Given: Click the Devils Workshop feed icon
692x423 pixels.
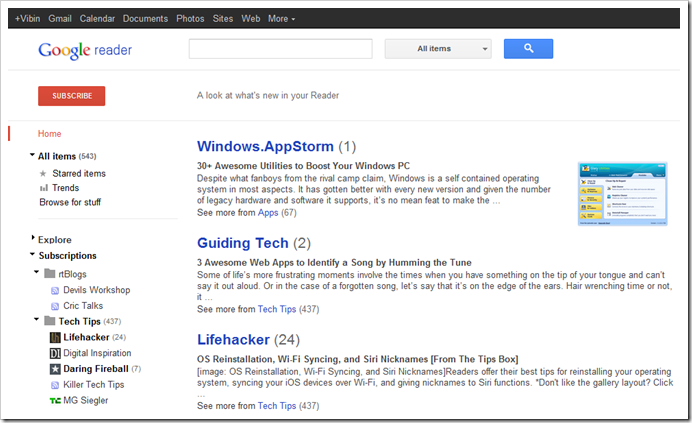Looking at the screenshot, I should [x=55, y=291].
